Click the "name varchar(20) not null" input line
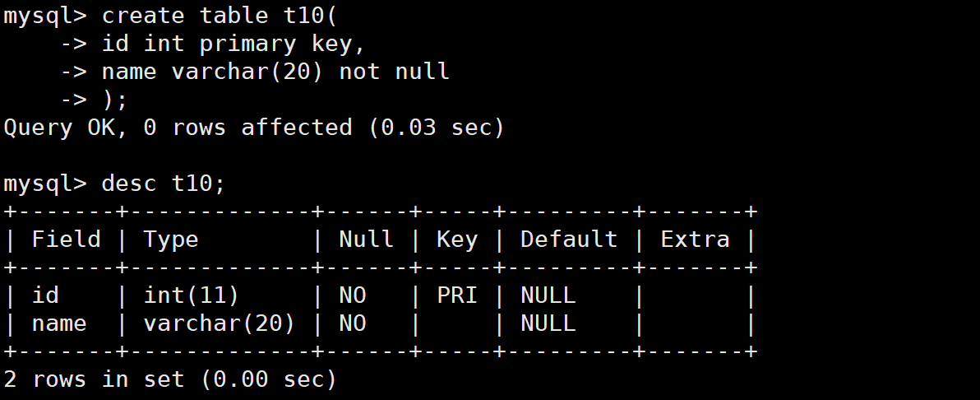 275,72
